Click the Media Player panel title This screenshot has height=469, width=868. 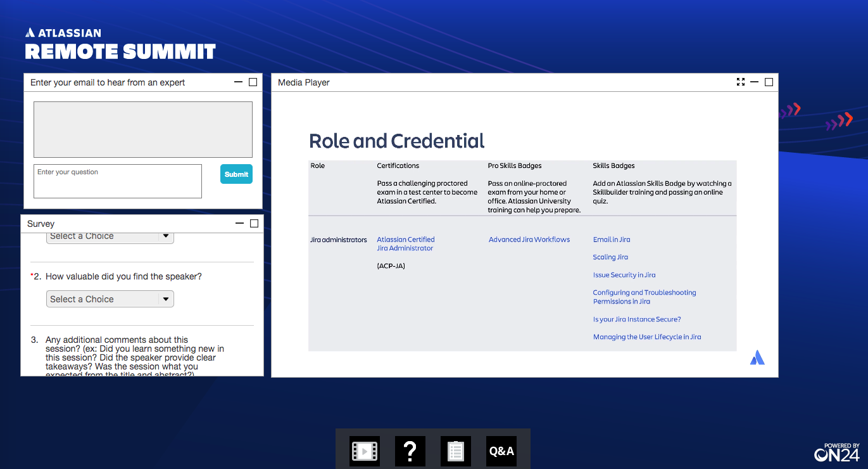(304, 82)
